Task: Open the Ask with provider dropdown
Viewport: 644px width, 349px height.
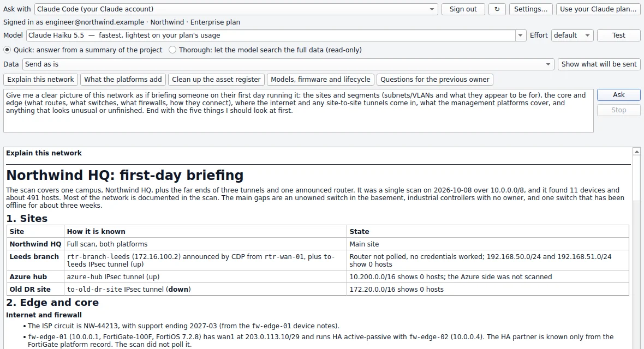Action: (236, 9)
